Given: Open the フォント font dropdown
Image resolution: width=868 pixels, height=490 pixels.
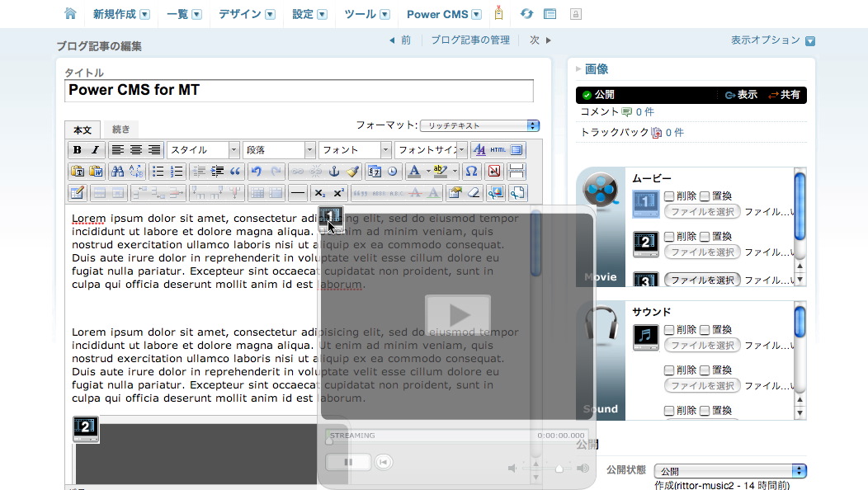Looking at the screenshot, I should click(355, 150).
